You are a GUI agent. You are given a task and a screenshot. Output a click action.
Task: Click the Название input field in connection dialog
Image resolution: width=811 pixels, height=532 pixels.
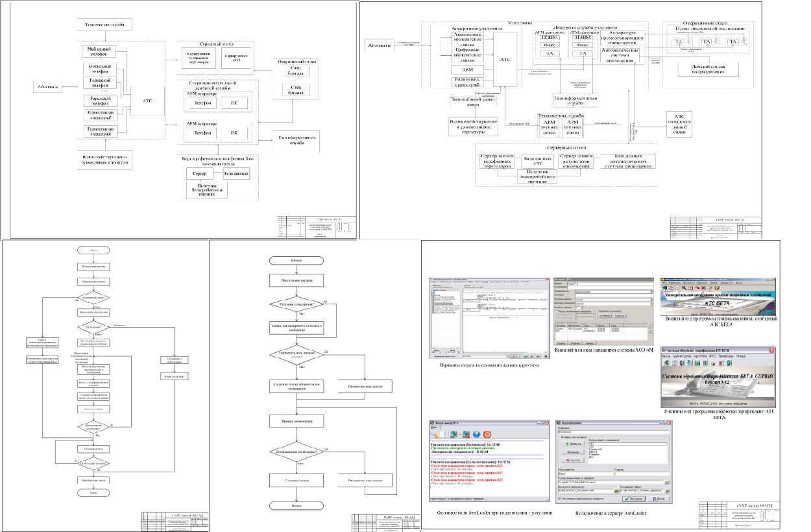(x=614, y=432)
